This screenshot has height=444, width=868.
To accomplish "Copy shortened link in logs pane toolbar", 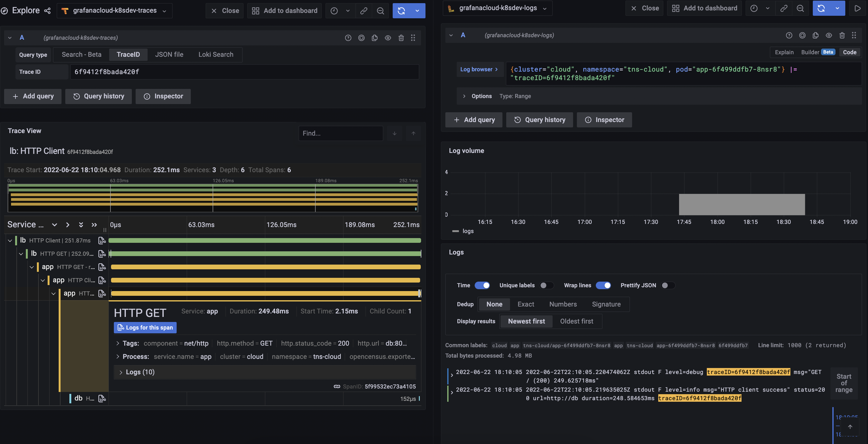I will 784,9.
